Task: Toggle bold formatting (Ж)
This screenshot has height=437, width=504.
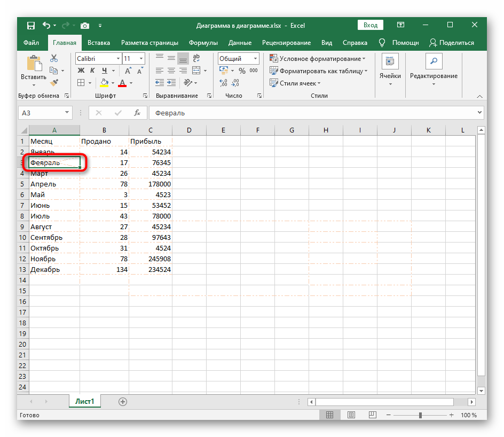Action: click(81, 71)
